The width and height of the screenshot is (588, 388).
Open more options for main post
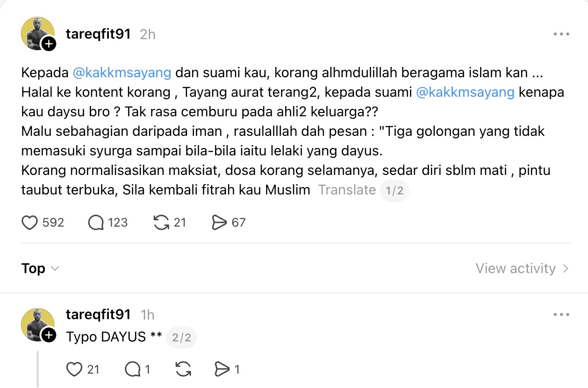(x=561, y=34)
